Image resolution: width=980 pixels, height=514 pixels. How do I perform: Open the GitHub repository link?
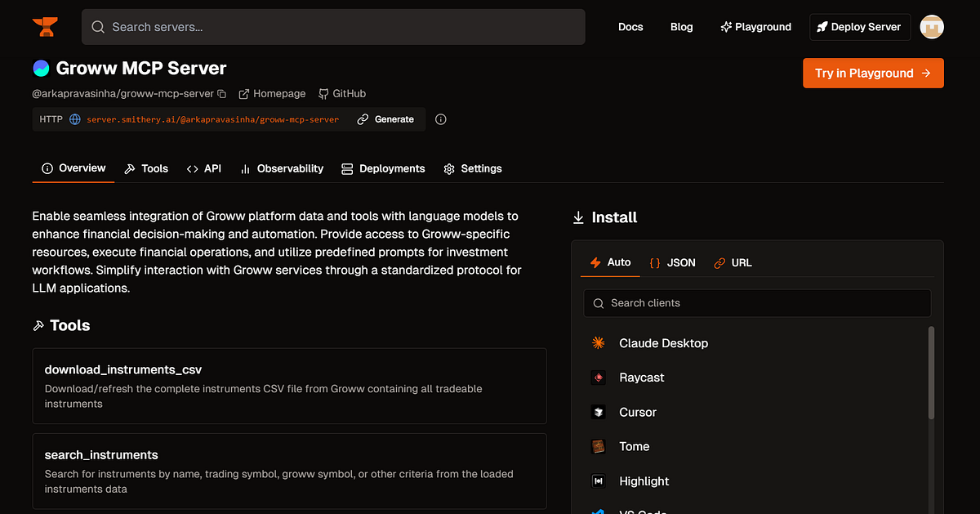[x=341, y=94]
